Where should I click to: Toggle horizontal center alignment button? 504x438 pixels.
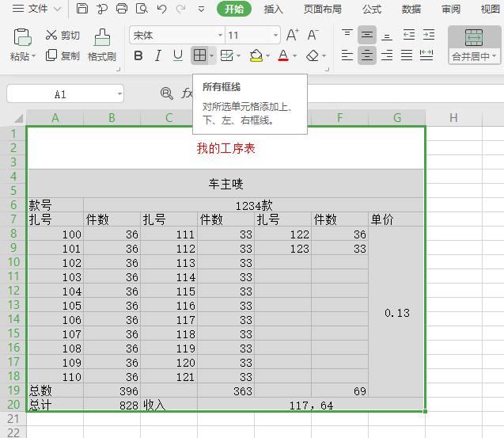[367, 55]
